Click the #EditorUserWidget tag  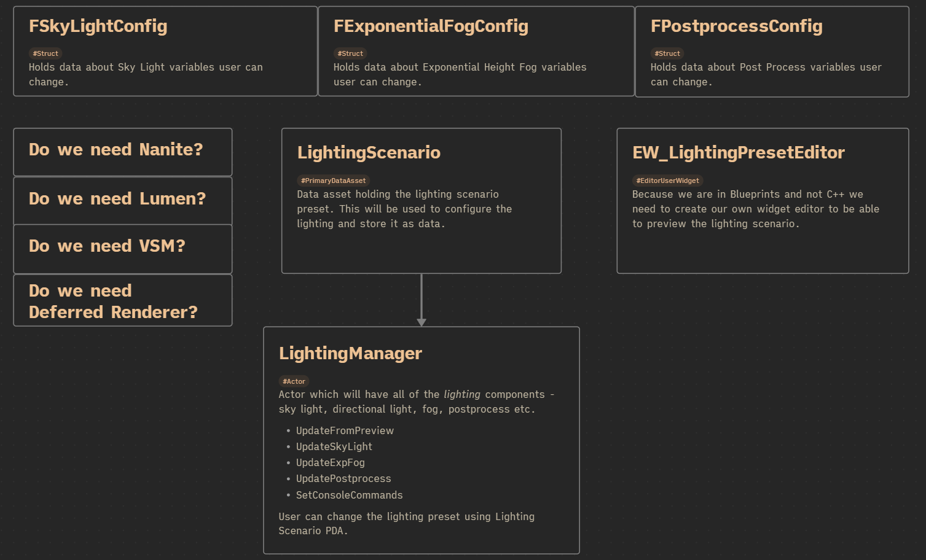tap(667, 181)
